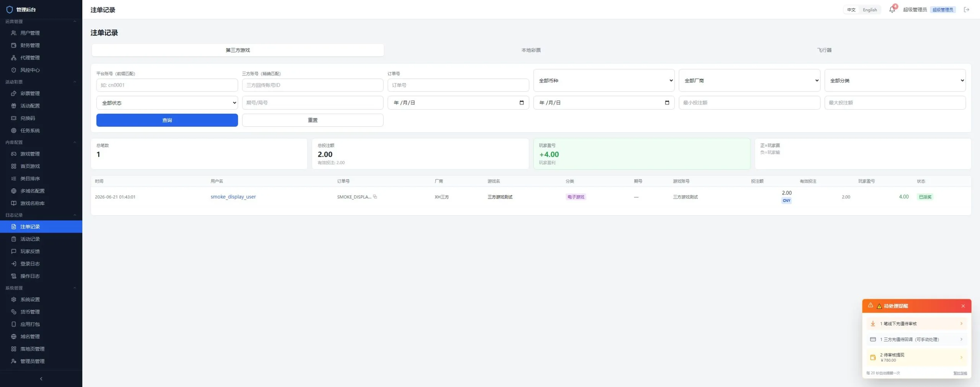Collapse the sidebar with bottom arrow
This screenshot has width=980, height=387.
[41, 379]
